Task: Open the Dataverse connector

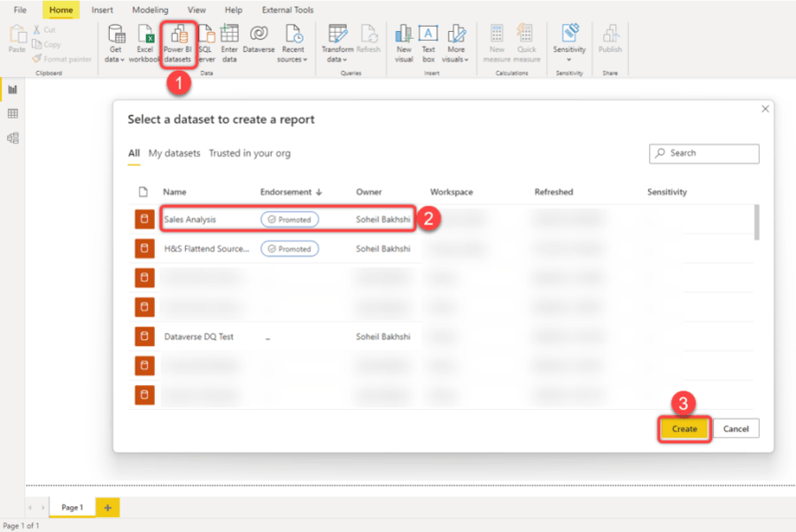Action: click(259, 39)
